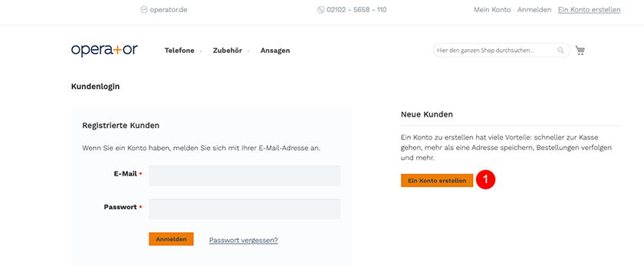Click the arrow icon beside operator.de
The width and height of the screenshot is (644, 279).
(144, 9)
